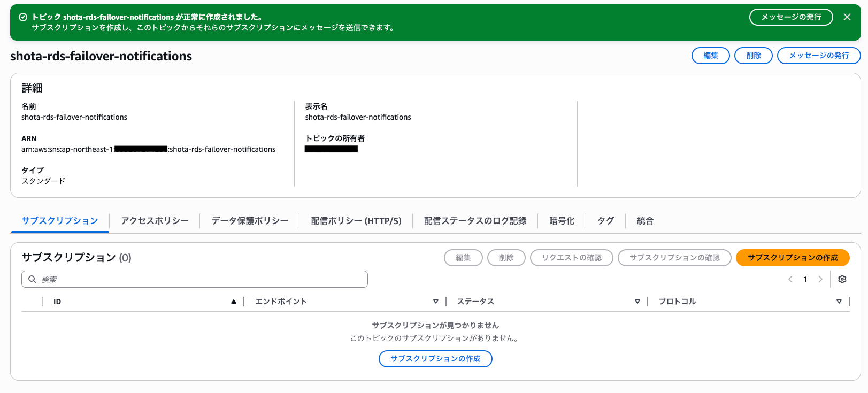Open 配信ポリシー (HTTP/S) tab
The image size is (868, 393).
pos(356,221)
